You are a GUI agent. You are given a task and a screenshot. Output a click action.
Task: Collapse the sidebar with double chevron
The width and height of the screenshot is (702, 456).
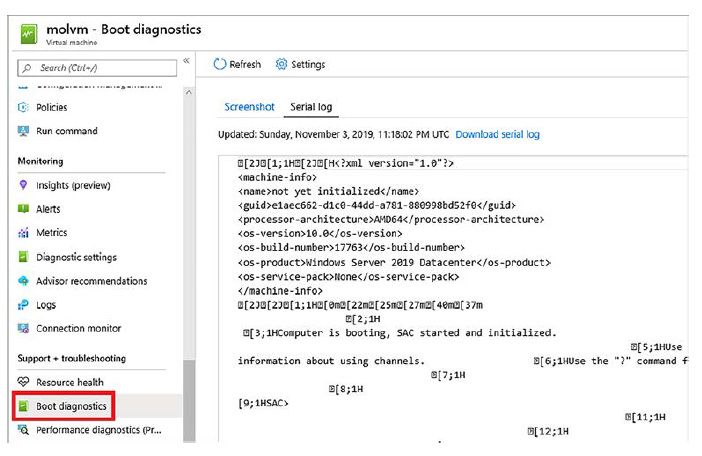[186, 63]
